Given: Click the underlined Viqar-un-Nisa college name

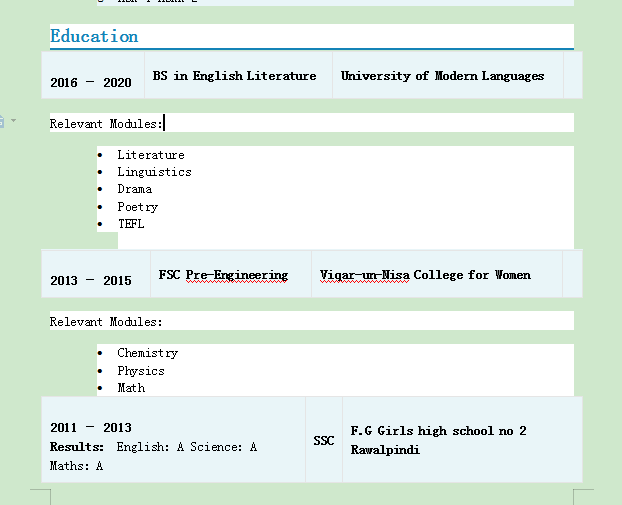Looking at the screenshot, I should click(x=364, y=275).
